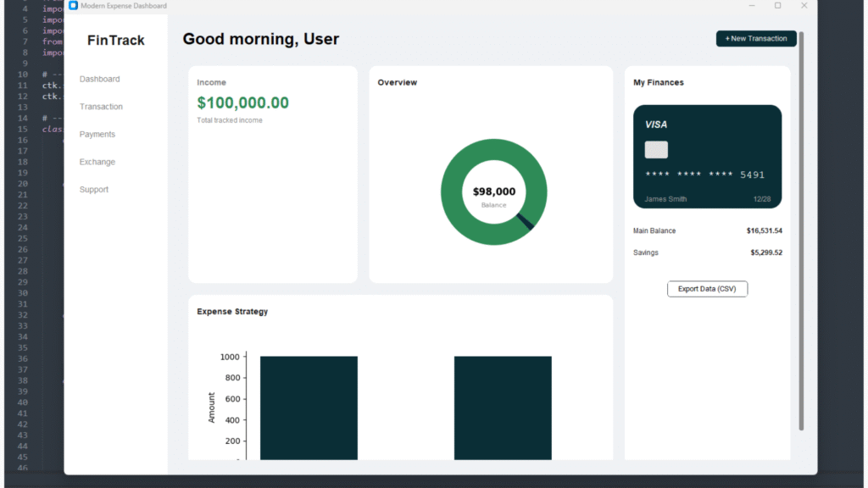
Task: Click the Export Data (CSV) button
Action: click(x=707, y=289)
